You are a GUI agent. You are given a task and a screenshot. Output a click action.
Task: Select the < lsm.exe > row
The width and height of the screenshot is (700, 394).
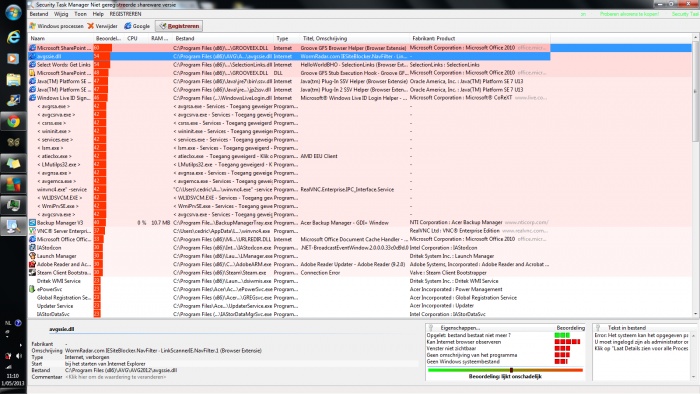289,148
